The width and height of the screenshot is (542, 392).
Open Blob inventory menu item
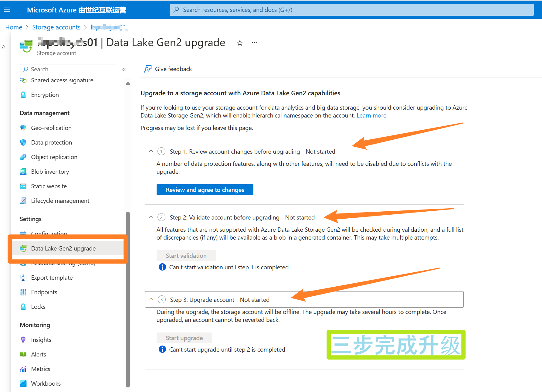pos(50,172)
